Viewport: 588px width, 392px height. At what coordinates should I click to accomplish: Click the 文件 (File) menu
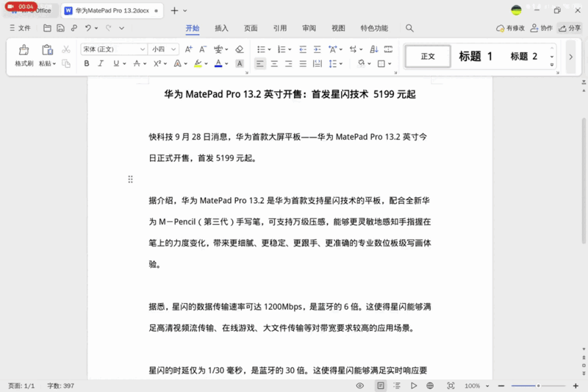point(21,28)
